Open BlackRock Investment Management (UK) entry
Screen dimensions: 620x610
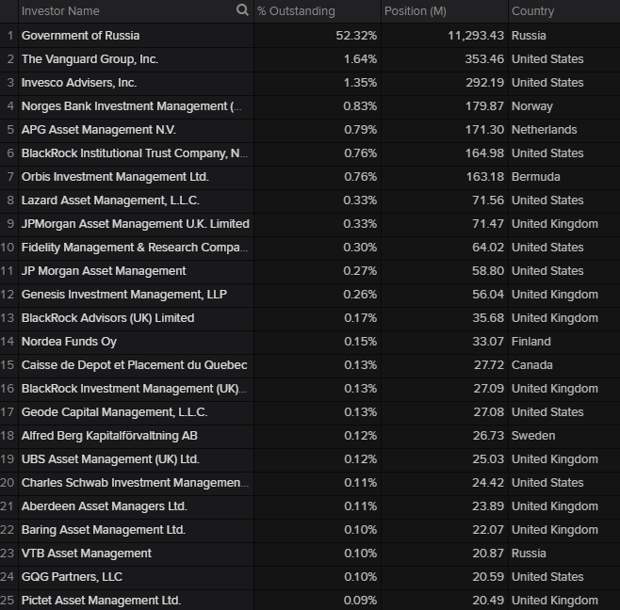[134, 389]
